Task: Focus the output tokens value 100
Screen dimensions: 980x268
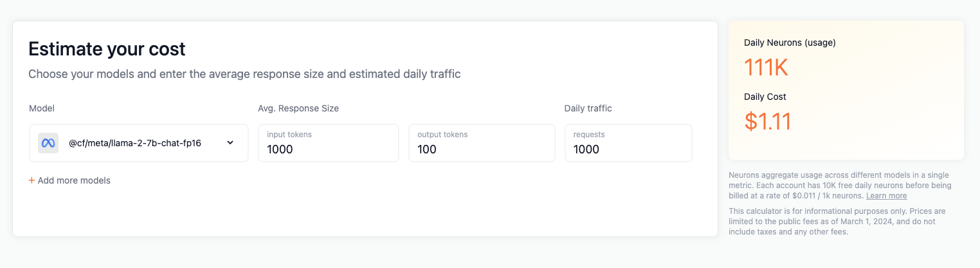Action: click(x=427, y=149)
